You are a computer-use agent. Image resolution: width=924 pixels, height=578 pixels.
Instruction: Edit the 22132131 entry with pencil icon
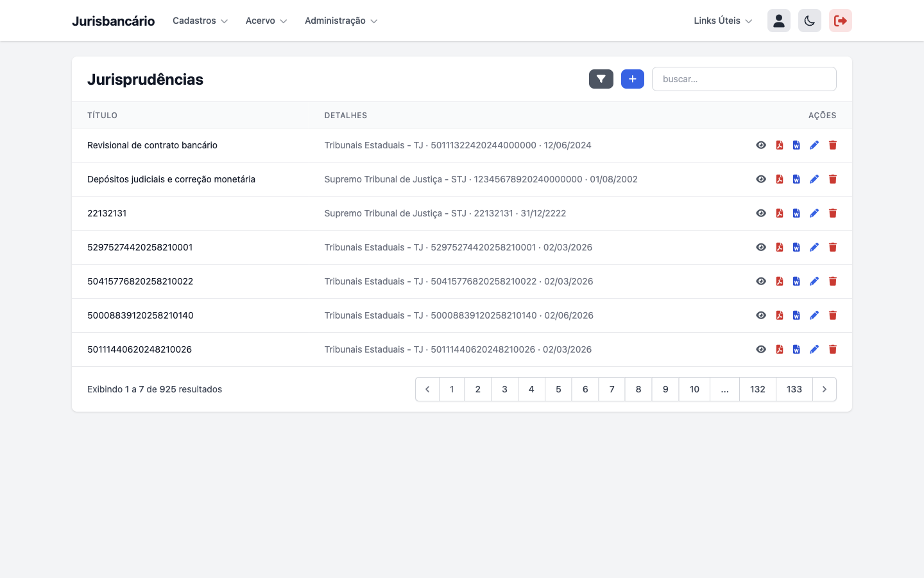pos(814,213)
